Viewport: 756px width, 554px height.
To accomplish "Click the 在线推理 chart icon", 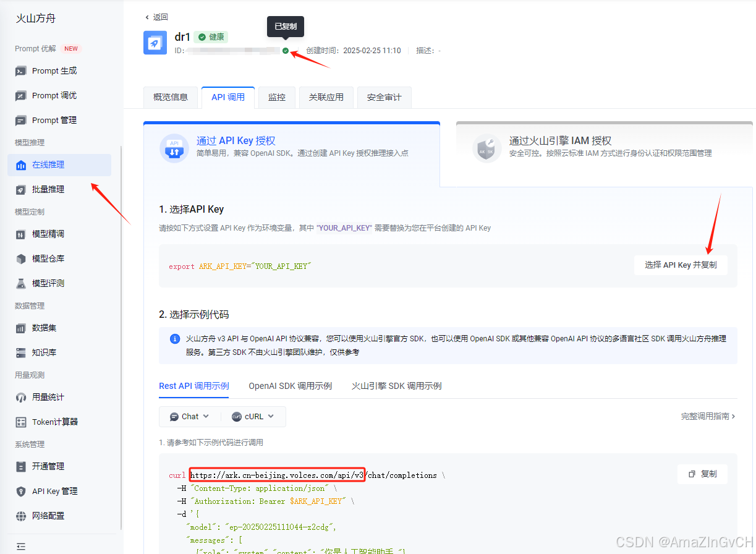I will (x=21, y=165).
